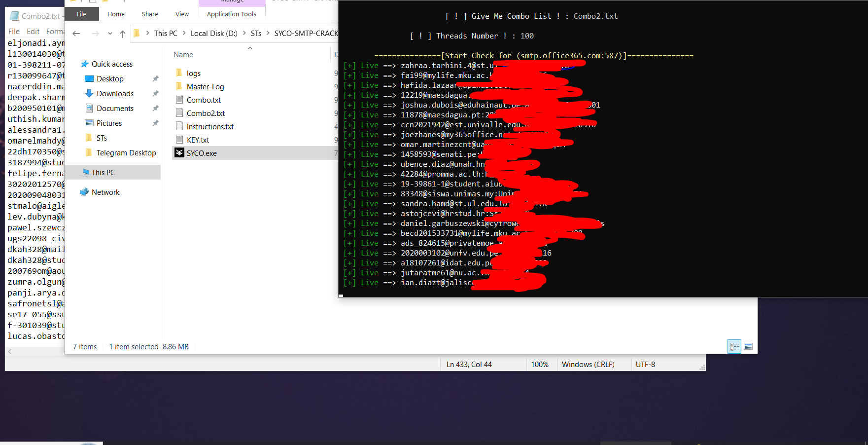Click the pin icon beside Pictures

(x=156, y=123)
